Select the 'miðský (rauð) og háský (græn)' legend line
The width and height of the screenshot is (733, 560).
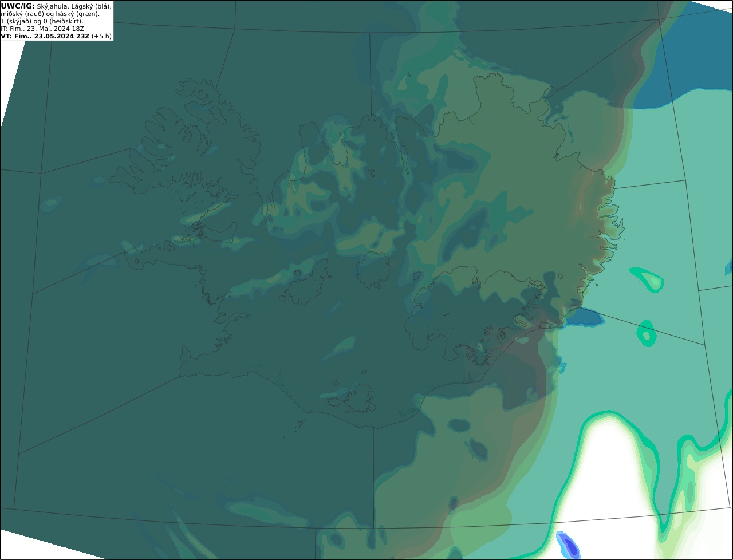pos(50,14)
